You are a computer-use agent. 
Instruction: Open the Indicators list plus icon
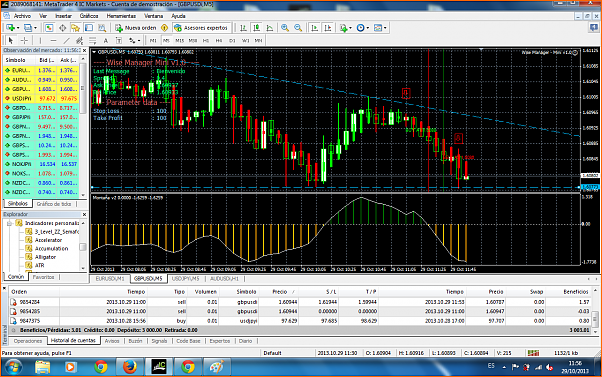344,28
